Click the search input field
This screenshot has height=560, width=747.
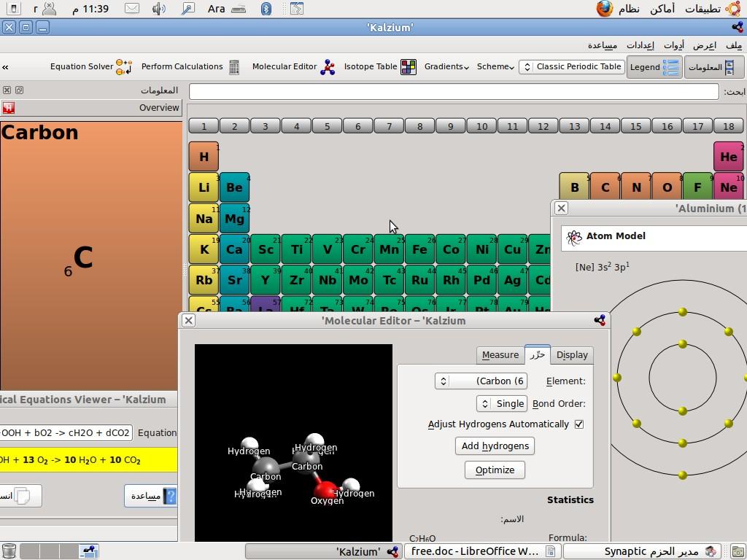pyautogui.click(x=454, y=91)
